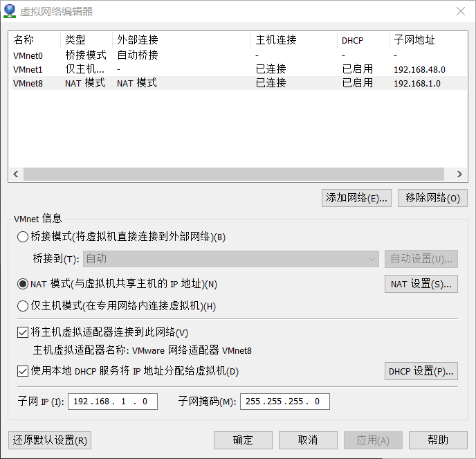Click 还原默认设置(R) button
Image resolution: width=476 pixels, height=459 pixels.
tap(50, 440)
